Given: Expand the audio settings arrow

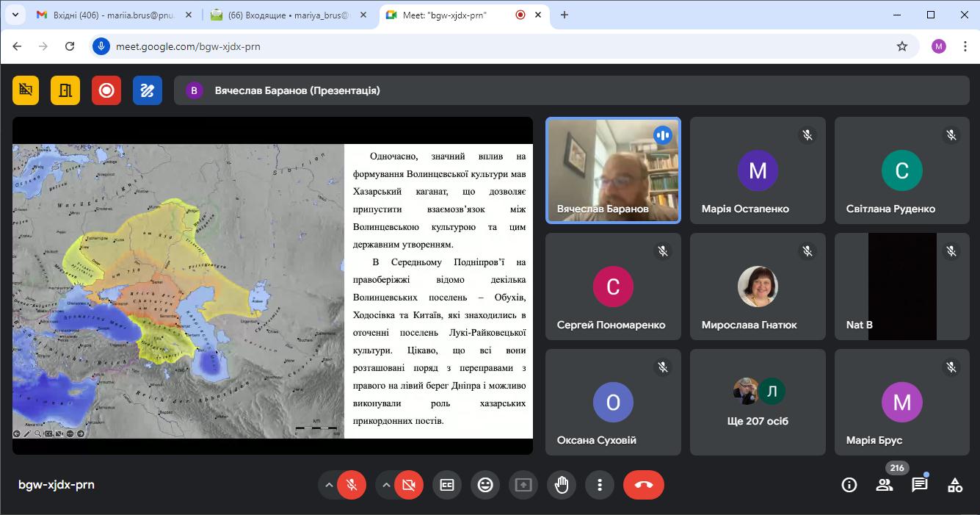Looking at the screenshot, I should 328,485.
